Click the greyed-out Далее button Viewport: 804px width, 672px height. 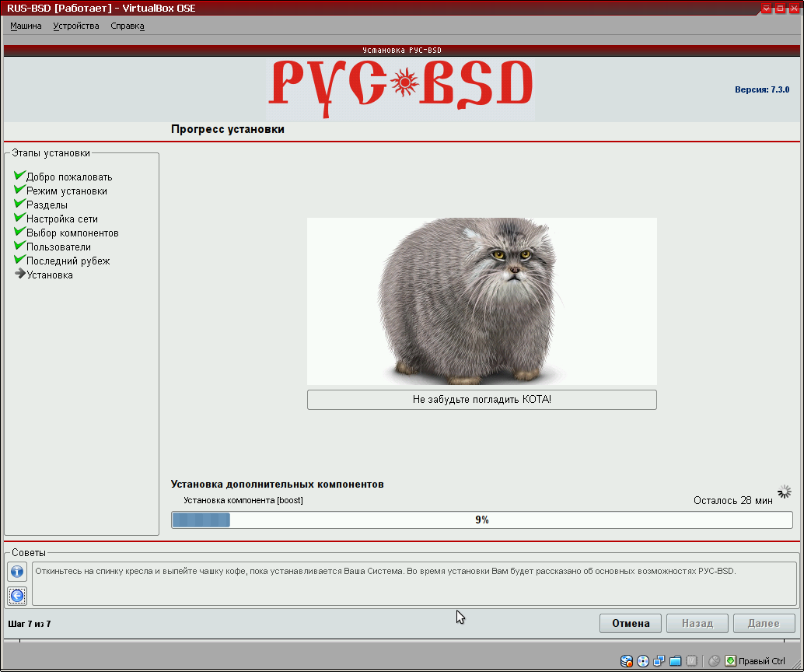(x=764, y=623)
